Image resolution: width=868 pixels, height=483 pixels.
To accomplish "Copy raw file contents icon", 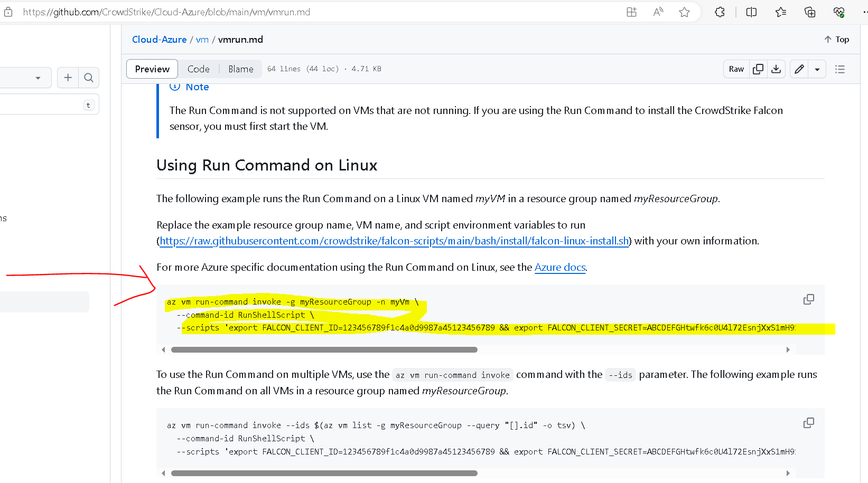I will (758, 69).
